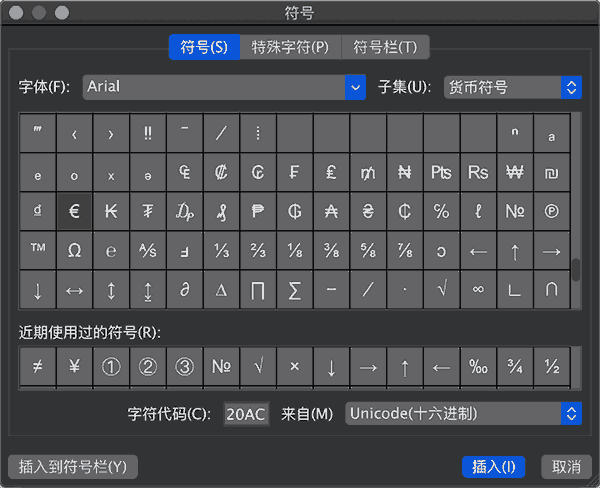Choose the Guarani currency symbol

(x=295, y=211)
